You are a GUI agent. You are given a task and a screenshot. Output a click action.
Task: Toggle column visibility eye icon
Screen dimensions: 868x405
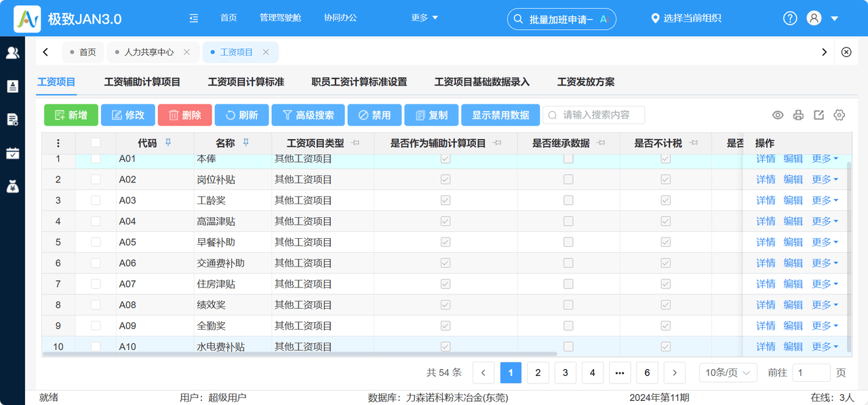(778, 115)
